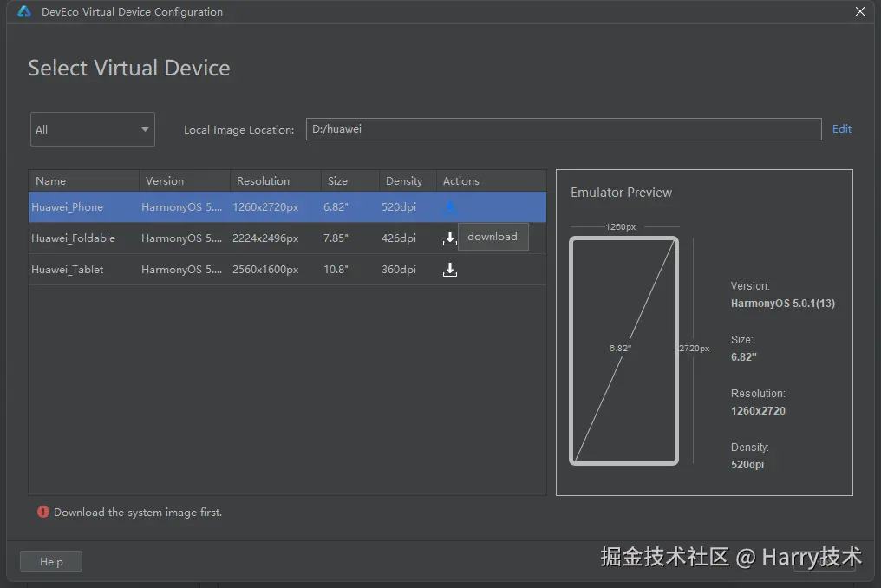Select the Huawei_Phone row
Screen dimensions: 881x588
(287, 207)
